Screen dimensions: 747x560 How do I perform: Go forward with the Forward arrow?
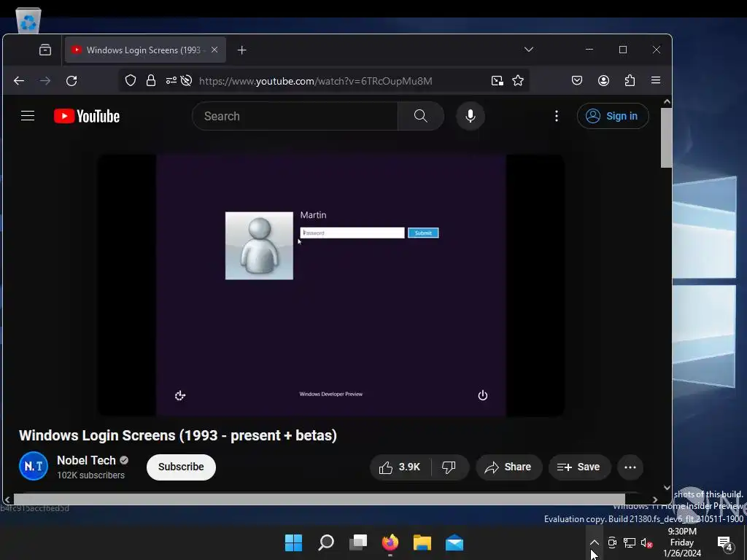click(45, 81)
